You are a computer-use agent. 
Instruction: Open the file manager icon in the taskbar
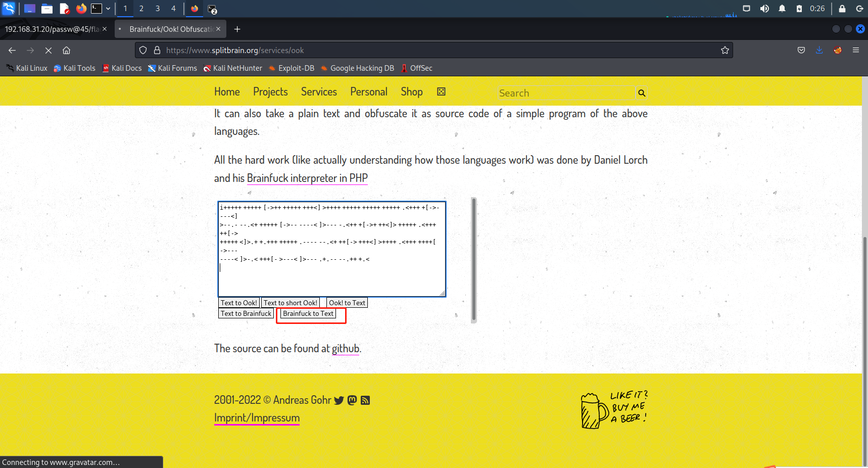(x=47, y=9)
